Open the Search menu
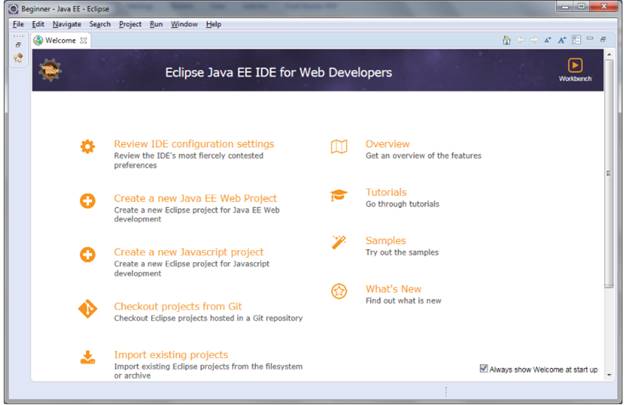The height and width of the screenshot is (405, 624). 100,24
